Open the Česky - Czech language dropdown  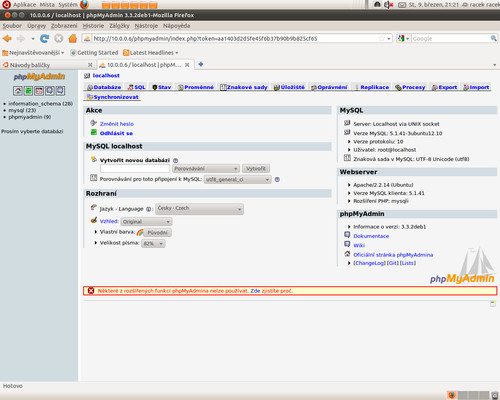click(x=199, y=209)
